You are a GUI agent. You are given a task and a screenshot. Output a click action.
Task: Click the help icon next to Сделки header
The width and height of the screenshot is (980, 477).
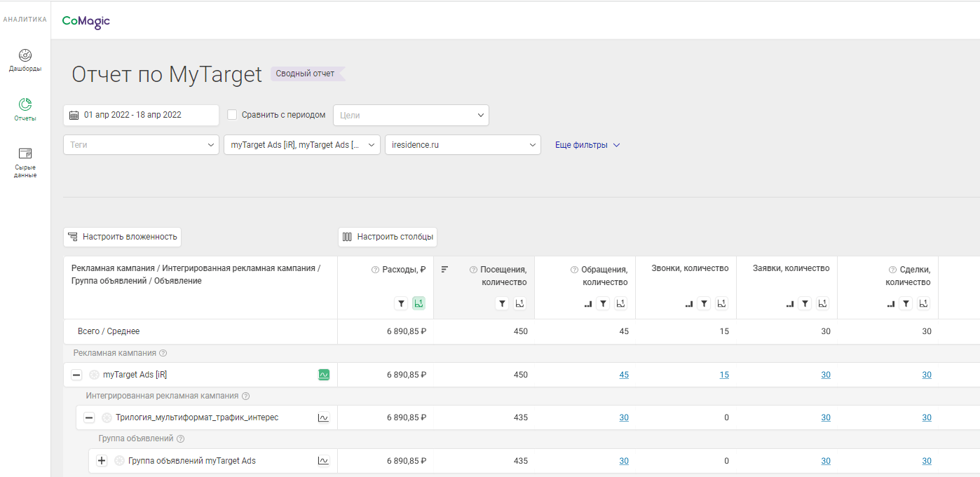892,270
